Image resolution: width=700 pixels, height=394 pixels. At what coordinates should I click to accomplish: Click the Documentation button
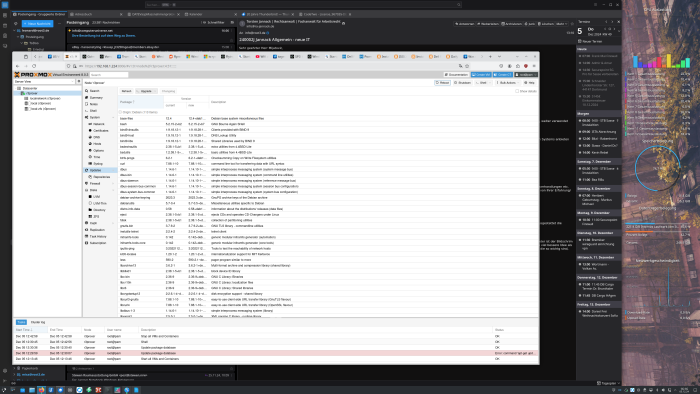coord(456,75)
